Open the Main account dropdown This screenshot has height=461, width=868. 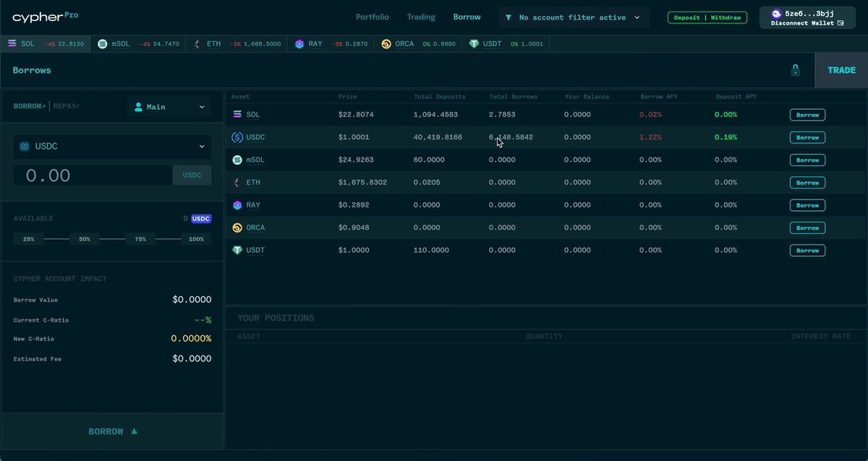tap(169, 107)
